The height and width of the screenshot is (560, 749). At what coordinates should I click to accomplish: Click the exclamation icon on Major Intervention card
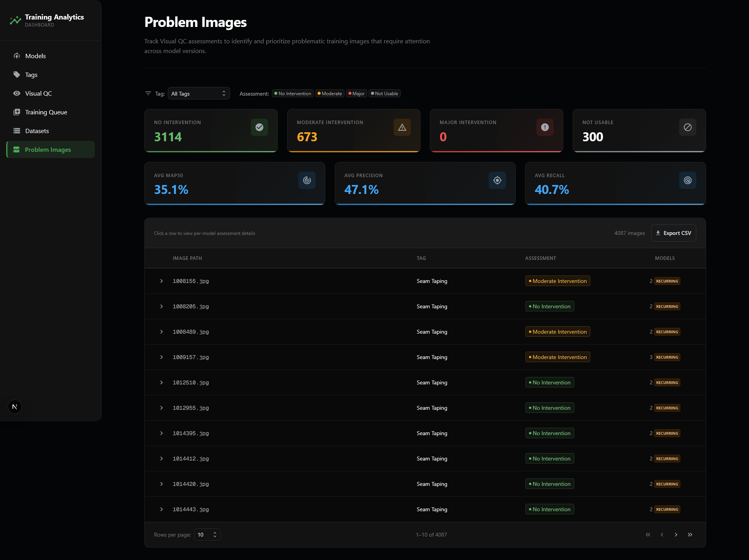pos(545,127)
